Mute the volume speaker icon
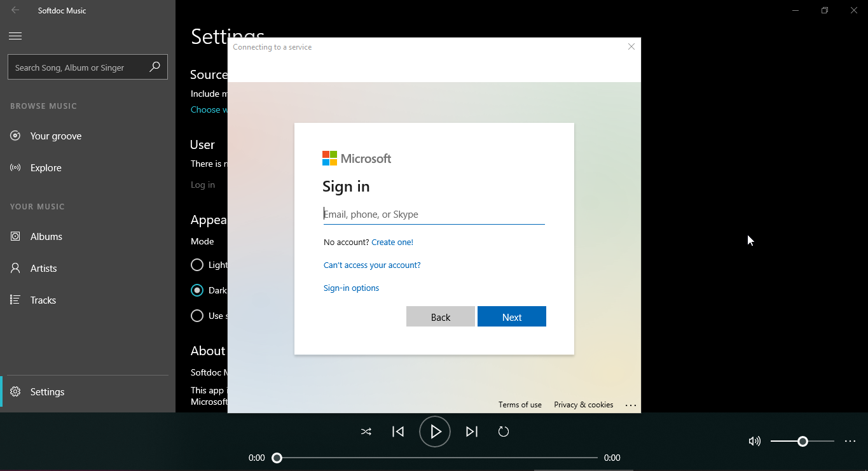 coord(755,441)
